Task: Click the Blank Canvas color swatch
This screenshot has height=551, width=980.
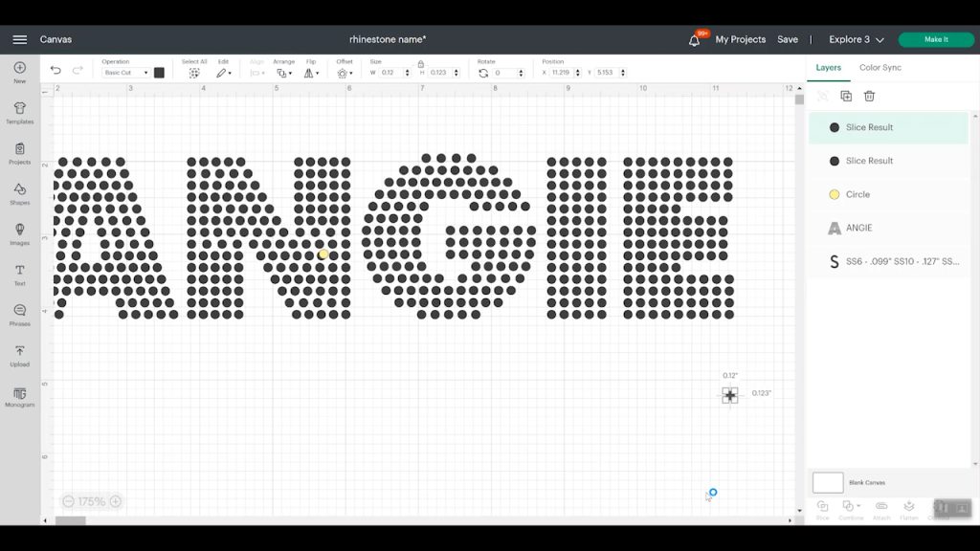Action: tap(828, 482)
